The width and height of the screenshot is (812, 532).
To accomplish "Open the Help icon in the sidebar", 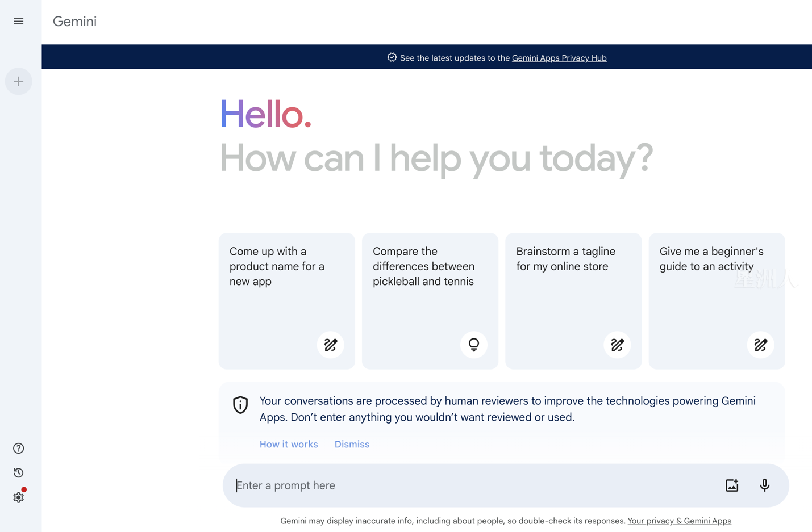I will point(18,448).
